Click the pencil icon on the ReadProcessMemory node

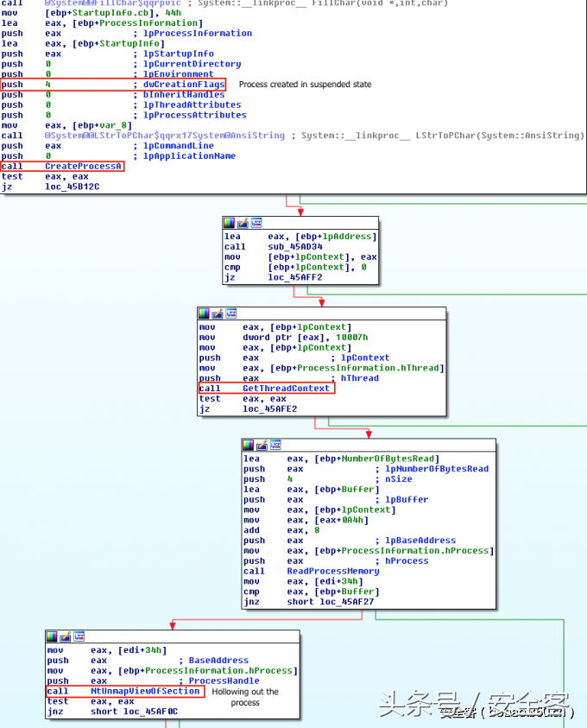tap(262, 446)
